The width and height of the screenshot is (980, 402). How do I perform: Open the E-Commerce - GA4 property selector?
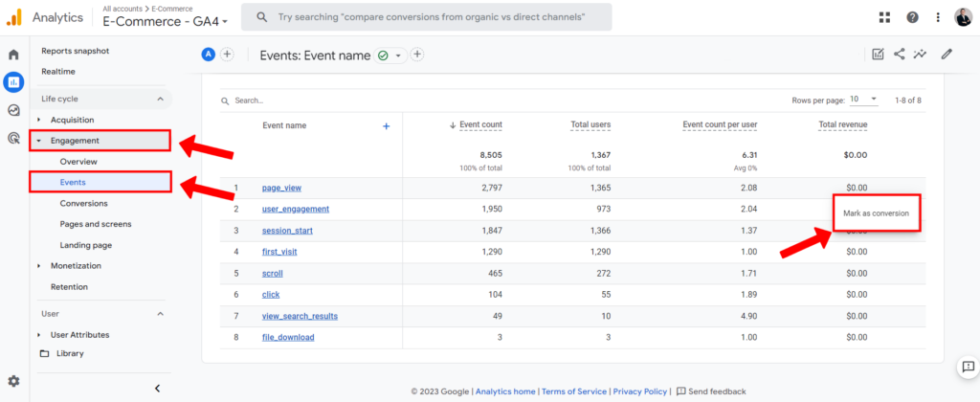[x=166, y=23]
